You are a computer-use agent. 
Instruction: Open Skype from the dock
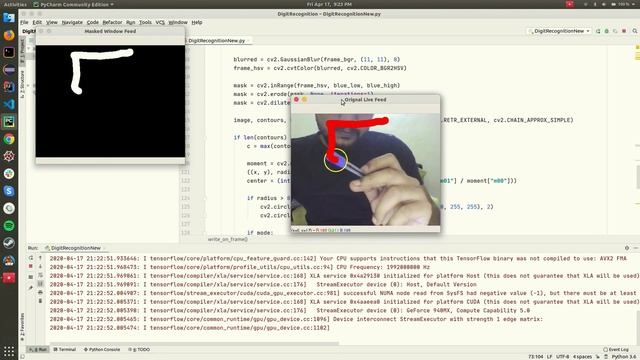click(9, 191)
